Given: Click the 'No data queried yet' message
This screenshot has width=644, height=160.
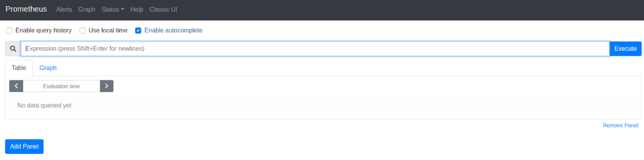Looking at the screenshot, I should click(44, 105).
